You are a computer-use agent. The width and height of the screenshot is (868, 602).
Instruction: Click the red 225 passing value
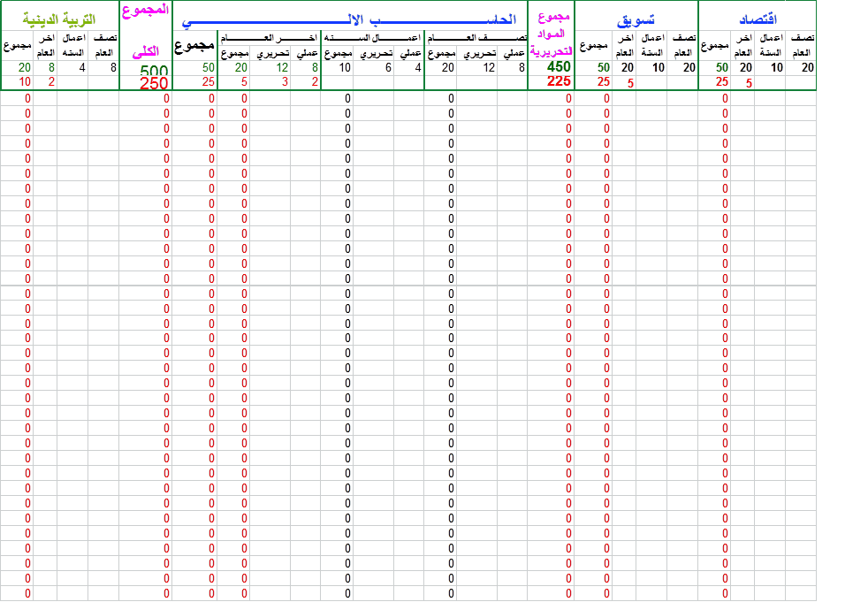[559, 81]
